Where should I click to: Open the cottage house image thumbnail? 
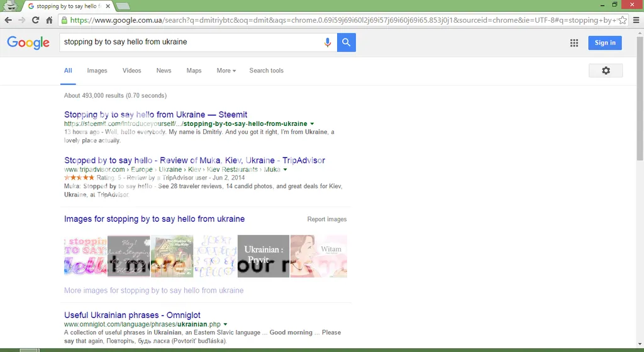pos(172,256)
